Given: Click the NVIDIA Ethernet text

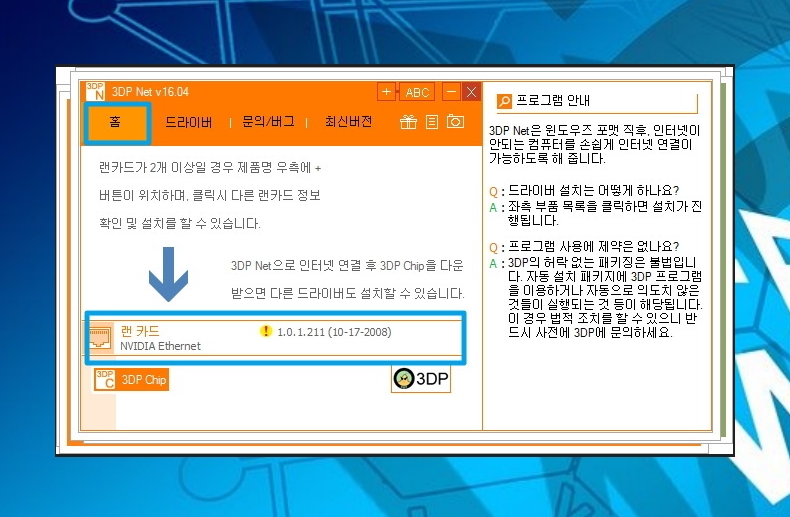Looking at the screenshot, I should pyautogui.click(x=160, y=346).
